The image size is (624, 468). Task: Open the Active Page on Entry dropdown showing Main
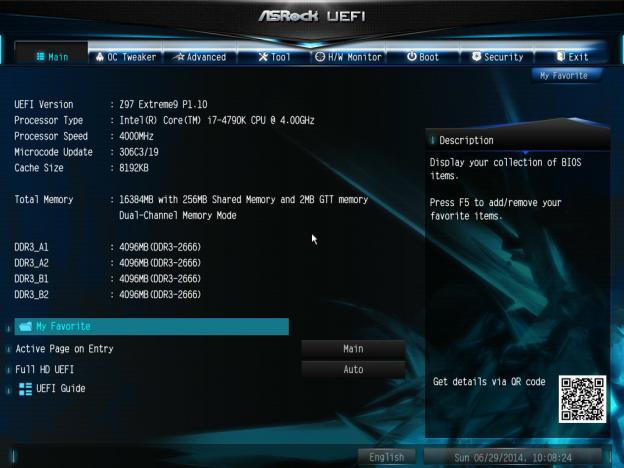353,349
